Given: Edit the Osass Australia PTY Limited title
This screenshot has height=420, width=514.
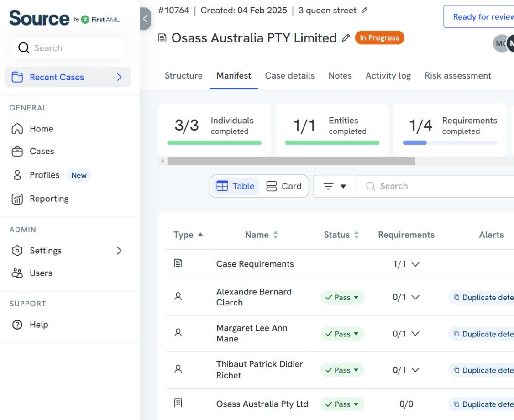Looking at the screenshot, I should pos(346,38).
